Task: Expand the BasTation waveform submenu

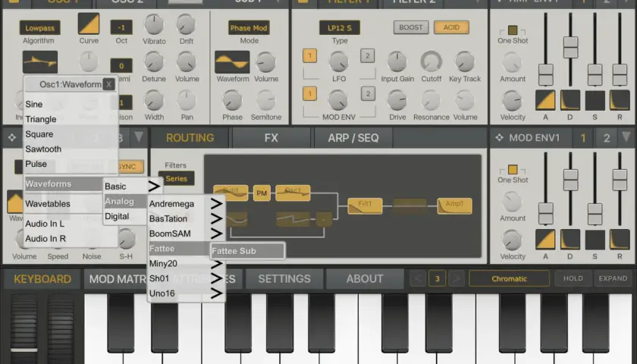Action: tap(186, 218)
